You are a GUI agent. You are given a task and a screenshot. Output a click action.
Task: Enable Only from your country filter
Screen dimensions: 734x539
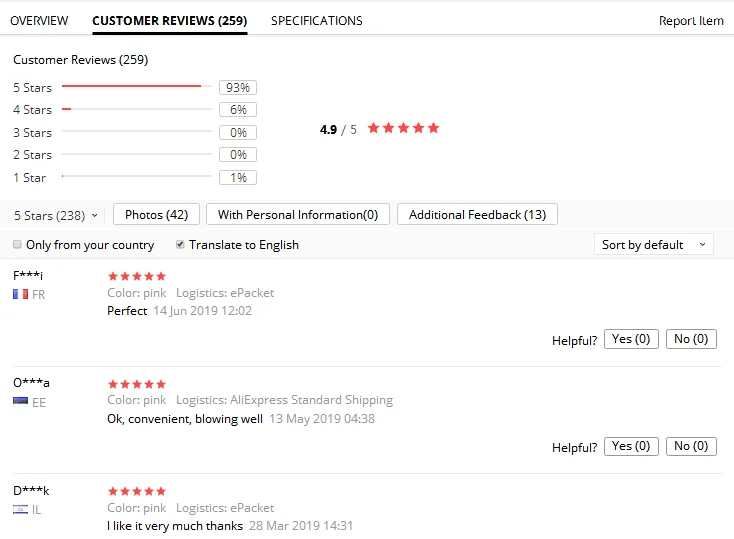coord(17,244)
